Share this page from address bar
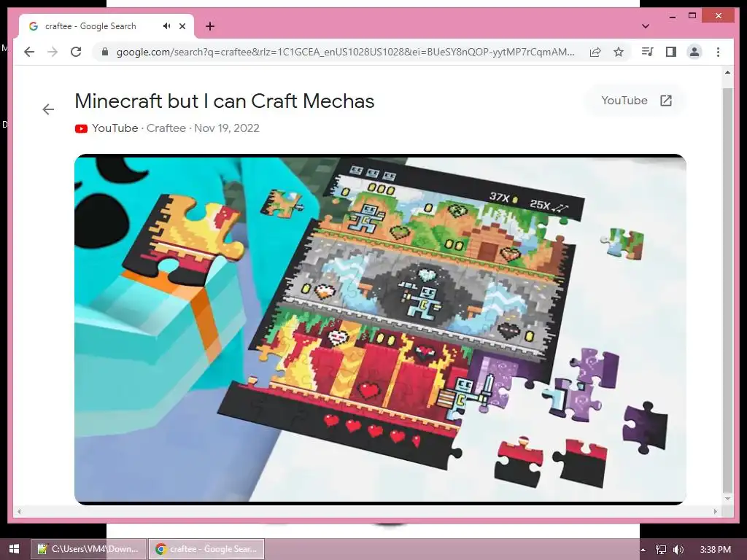747x560 pixels. click(x=595, y=52)
